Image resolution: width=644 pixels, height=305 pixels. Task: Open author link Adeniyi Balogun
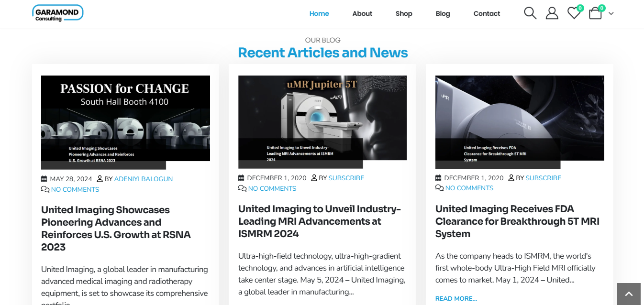click(144, 179)
